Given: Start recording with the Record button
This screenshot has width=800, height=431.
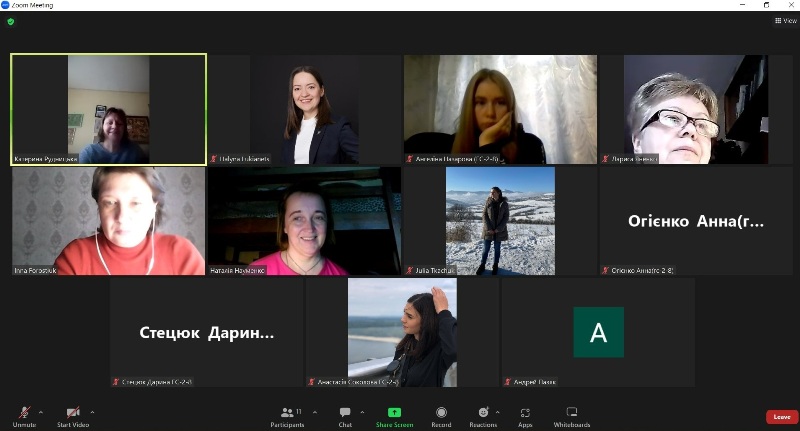Looking at the screenshot, I should coord(441,416).
